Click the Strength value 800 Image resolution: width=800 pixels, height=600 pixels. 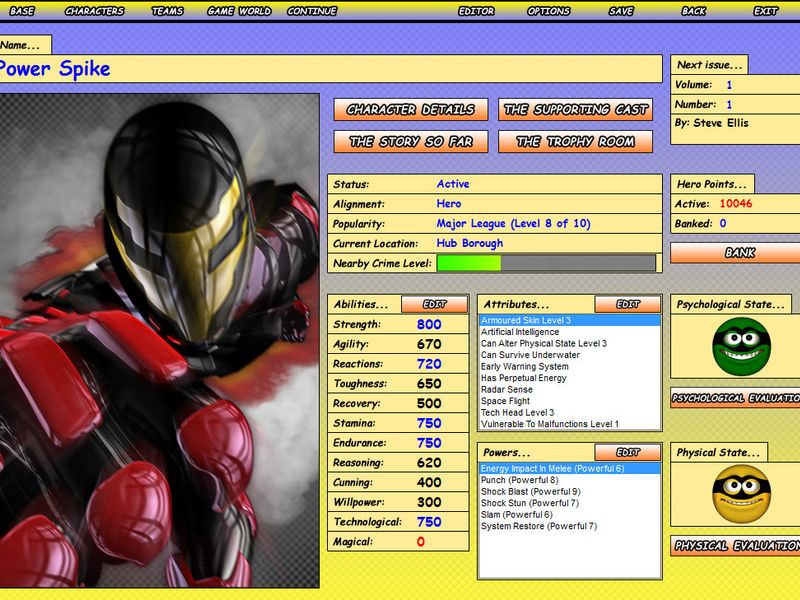pyautogui.click(x=429, y=324)
